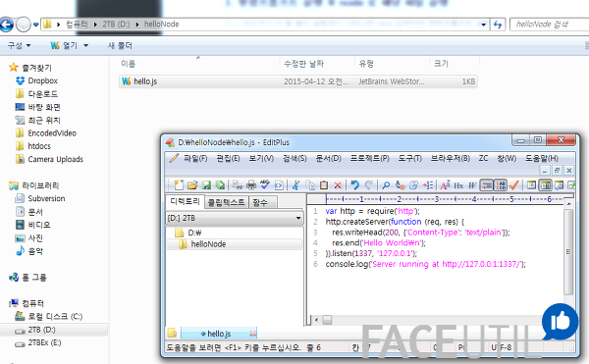Viewport: 589px width, 364px height.
Task: Click the helloNode 검색 search field
Action: (549, 25)
